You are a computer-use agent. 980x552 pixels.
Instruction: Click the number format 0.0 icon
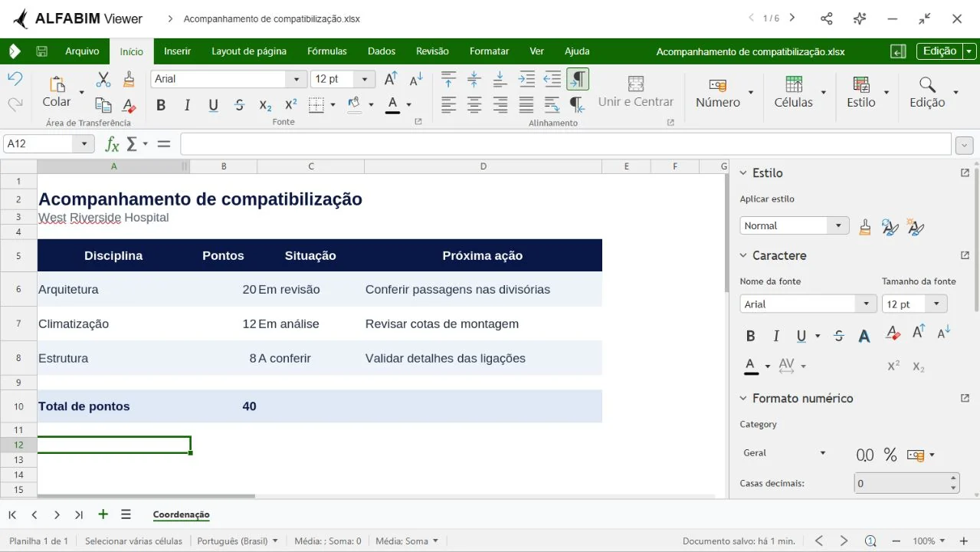point(864,455)
